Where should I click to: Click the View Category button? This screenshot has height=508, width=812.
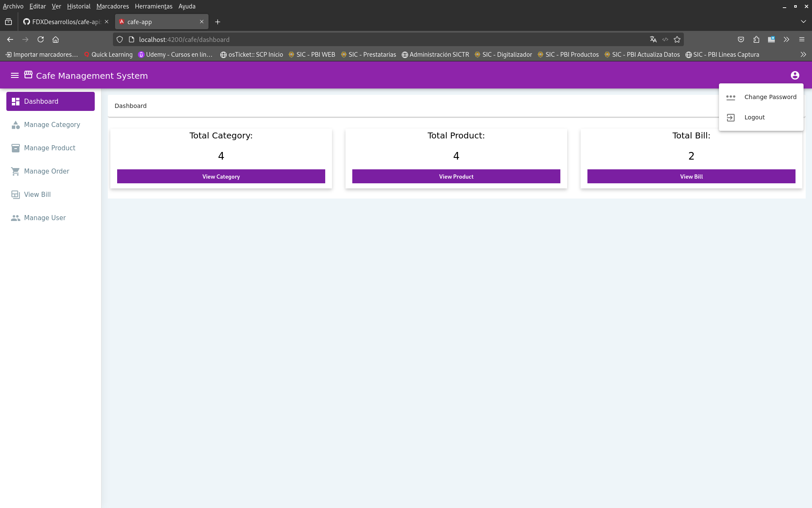coord(221,177)
